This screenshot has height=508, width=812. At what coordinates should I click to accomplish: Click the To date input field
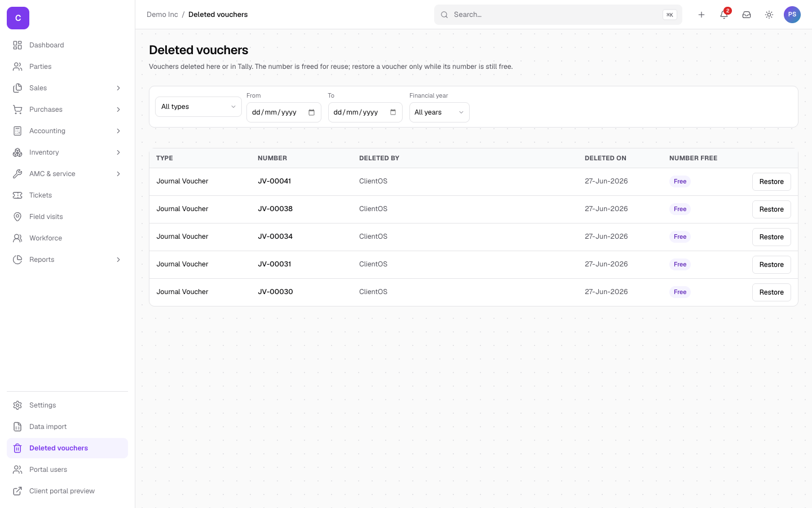coord(365,112)
